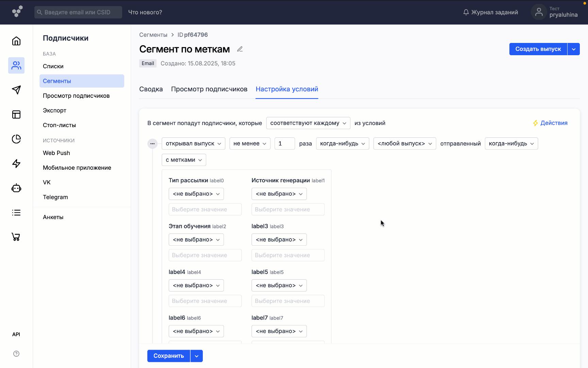Open dropdown under 'Тип рассылки' label
Screen dimensions: 588x368
(x=196, y=194)
